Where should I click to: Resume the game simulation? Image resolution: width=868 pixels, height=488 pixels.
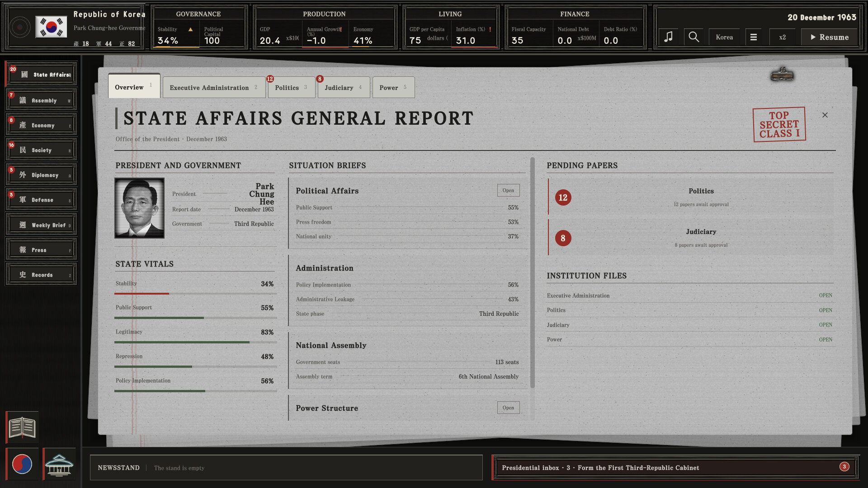click(x=830, y=37)
